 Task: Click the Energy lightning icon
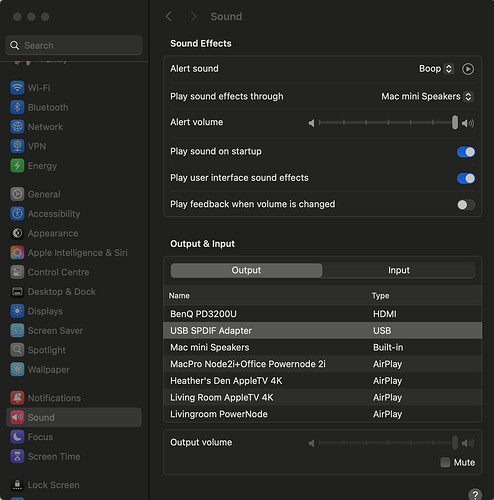click(x=17, y=166)
